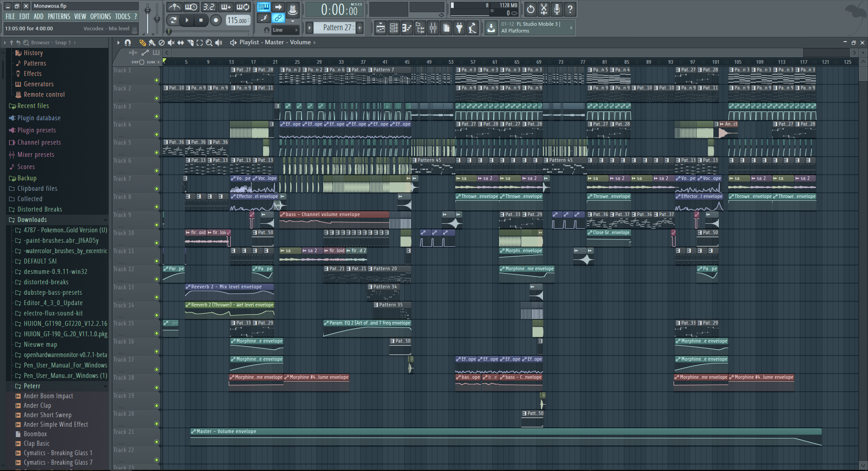The width and height of the screenshot is (868, 471).
Task: Start playback with the Play button
Action: click(187, 20)
